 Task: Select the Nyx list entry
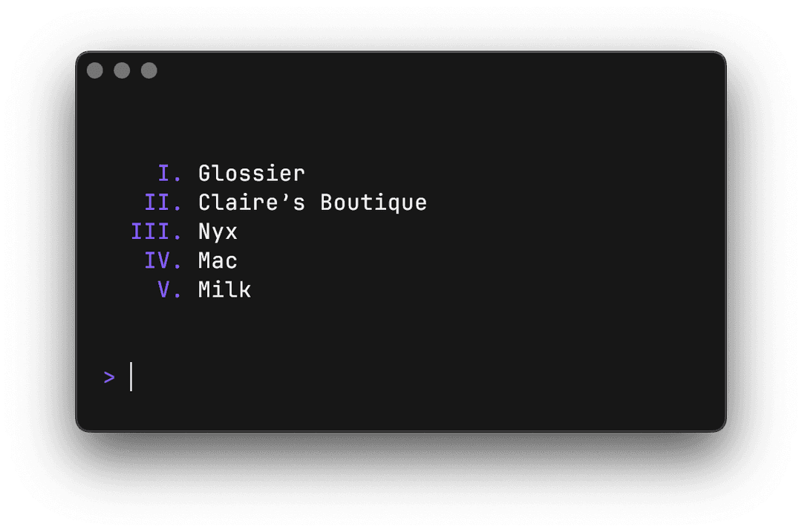click(x=218, y=231)
